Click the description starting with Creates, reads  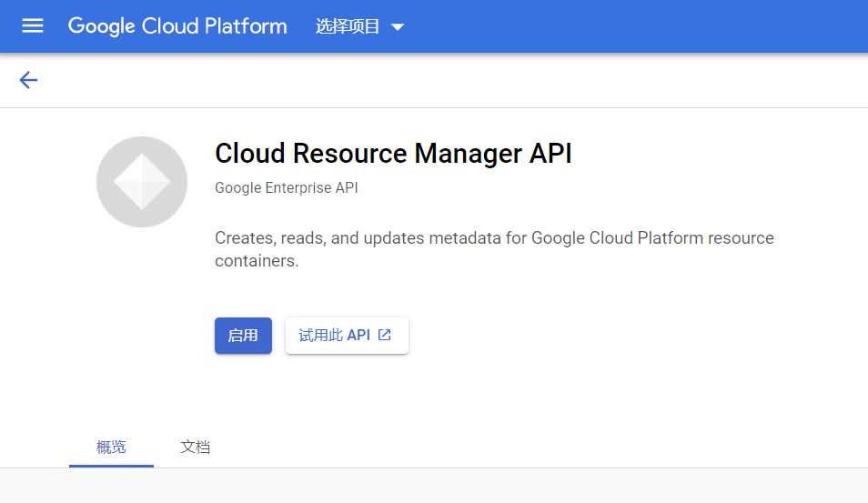[494, 238]
